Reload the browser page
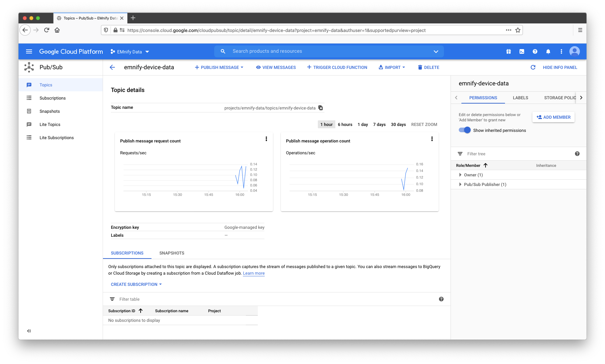 click(x=47, y=30)
